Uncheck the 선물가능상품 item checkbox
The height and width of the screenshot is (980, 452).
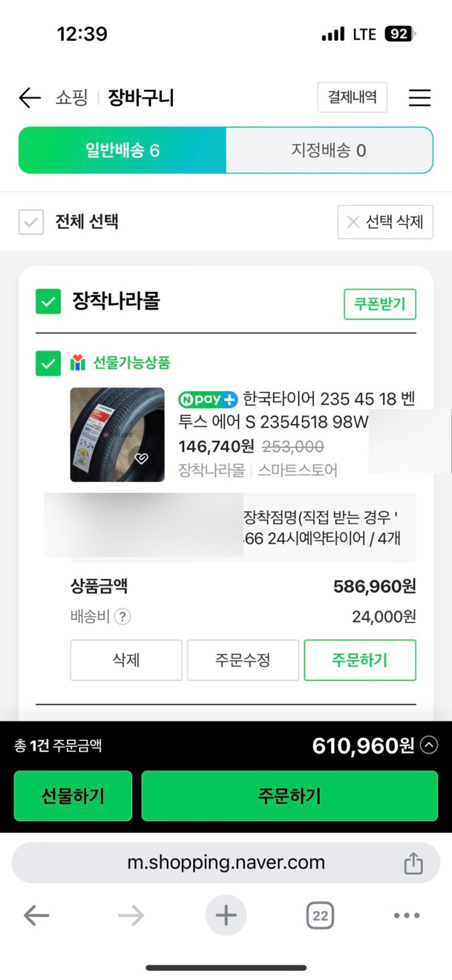click(49, 363)
